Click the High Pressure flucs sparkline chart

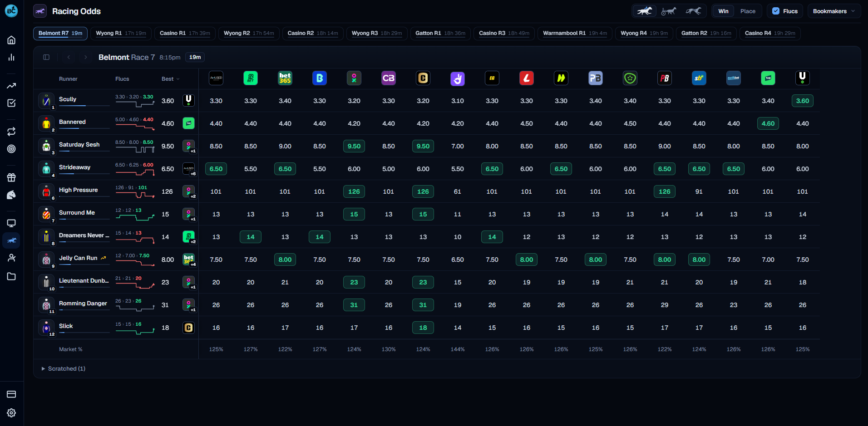point(135,195)
